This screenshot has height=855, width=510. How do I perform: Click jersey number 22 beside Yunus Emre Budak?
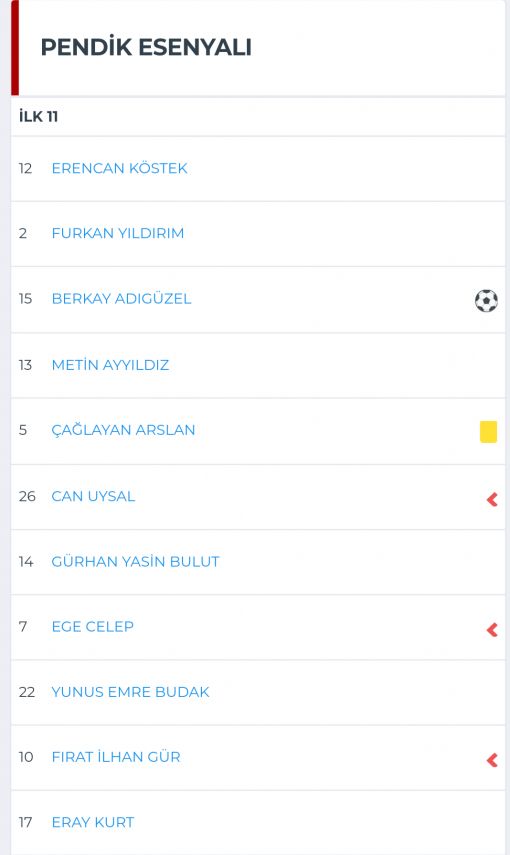coord(27,692)
